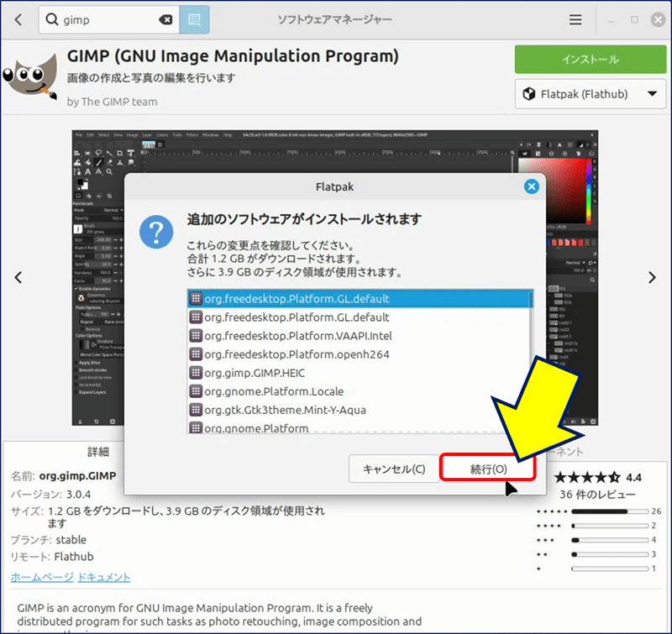Open the Flatpak (Flathub) source dropdown
The height and width of the screenshot is (634, 672).
(591, 94)
